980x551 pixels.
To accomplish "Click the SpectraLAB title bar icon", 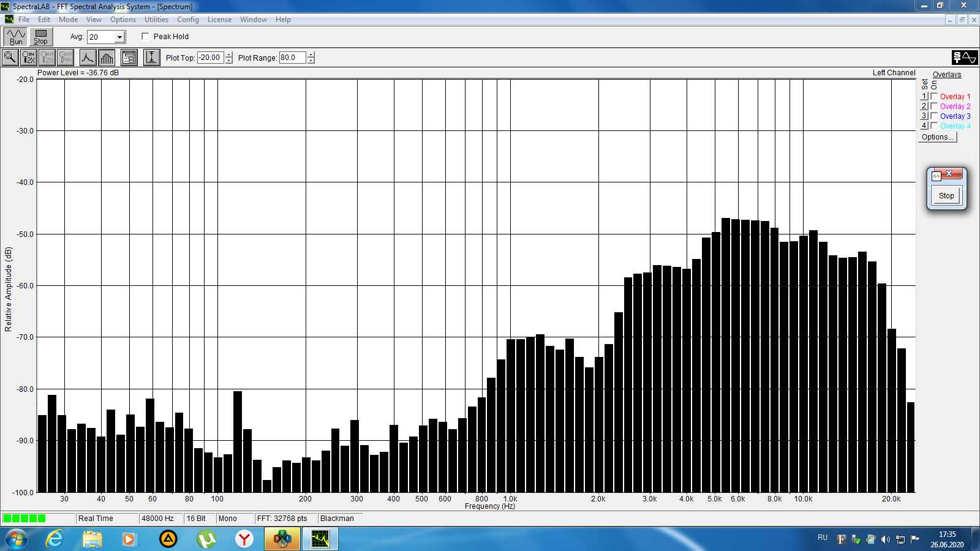I will 6,6.
